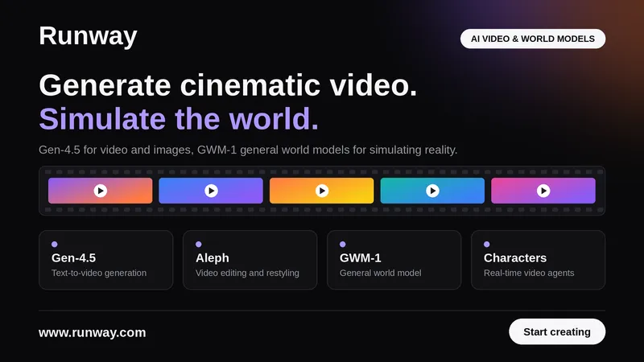Click the purple dot on GWM-1 card
Screen dimensions: 644x362
click(343, 245)
